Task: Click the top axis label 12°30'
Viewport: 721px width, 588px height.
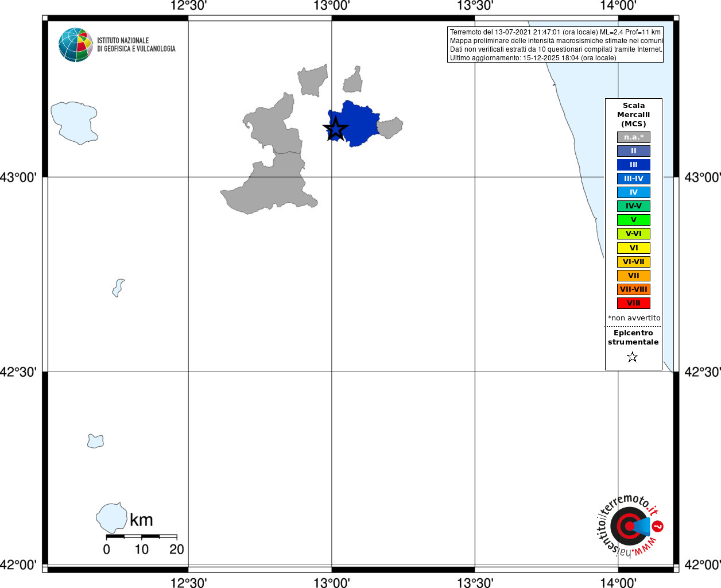Action: pos(189,6)
